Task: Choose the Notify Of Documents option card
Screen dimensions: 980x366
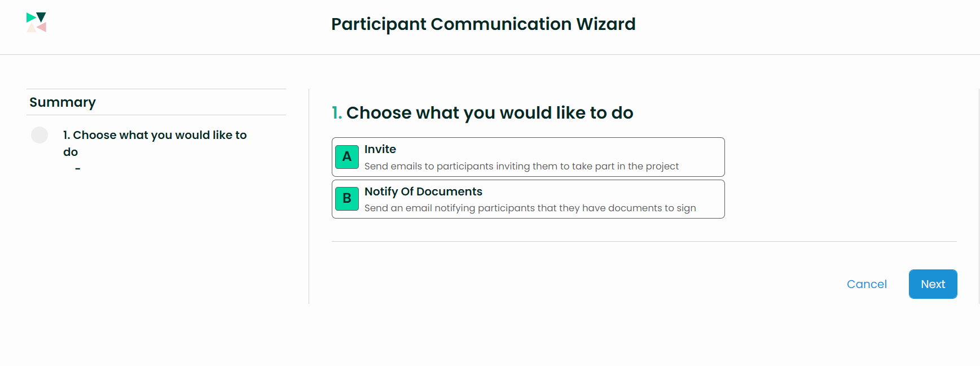Action: pos(528,199)
